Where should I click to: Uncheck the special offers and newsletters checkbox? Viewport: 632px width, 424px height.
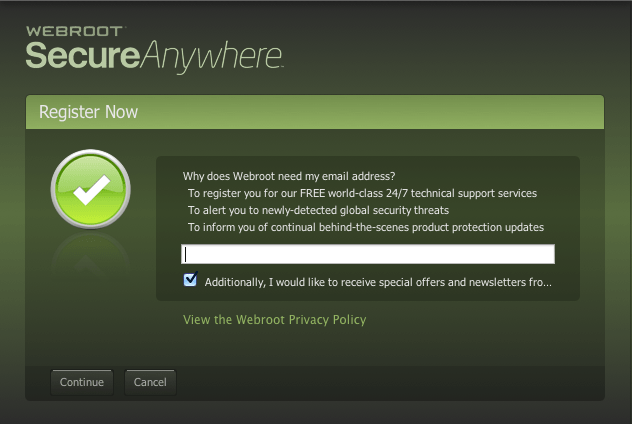tap(191, 281)
